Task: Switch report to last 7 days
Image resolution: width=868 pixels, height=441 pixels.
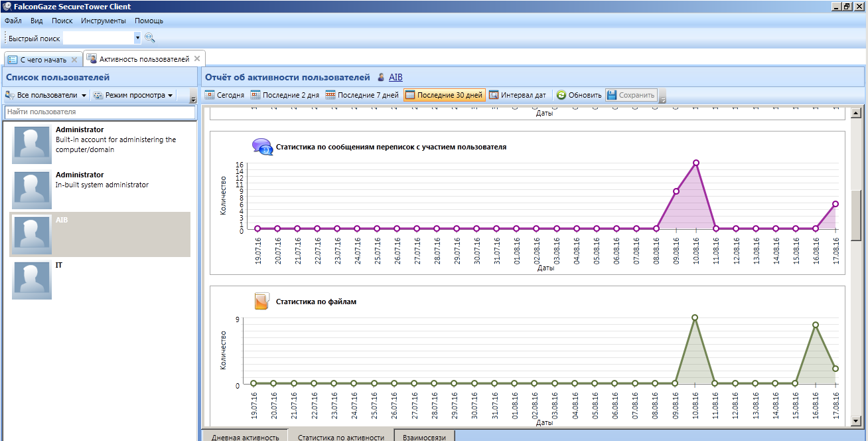Action: [x=362, y=95]
